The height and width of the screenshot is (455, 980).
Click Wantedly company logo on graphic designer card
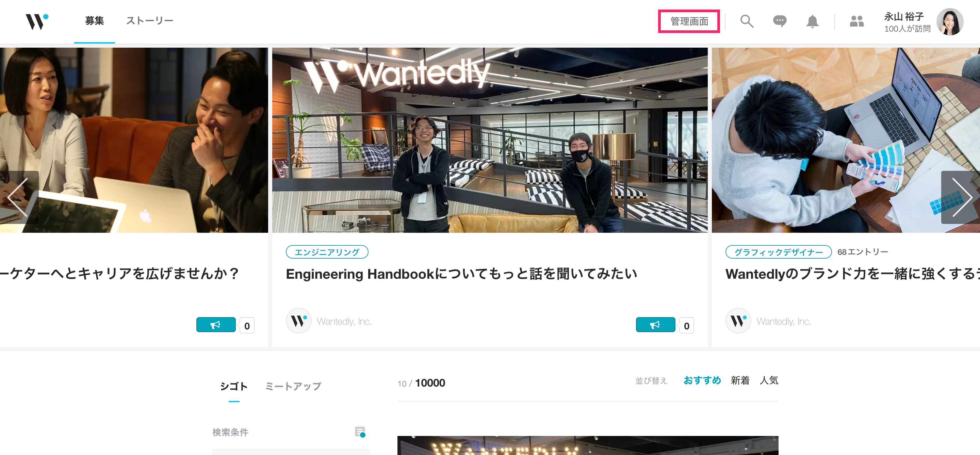738,321
